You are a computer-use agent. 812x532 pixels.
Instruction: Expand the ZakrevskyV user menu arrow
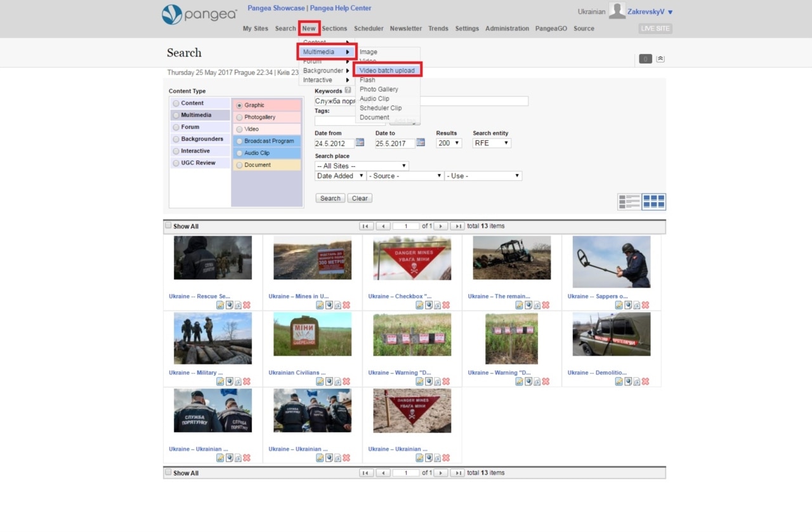tap(671, 12)
